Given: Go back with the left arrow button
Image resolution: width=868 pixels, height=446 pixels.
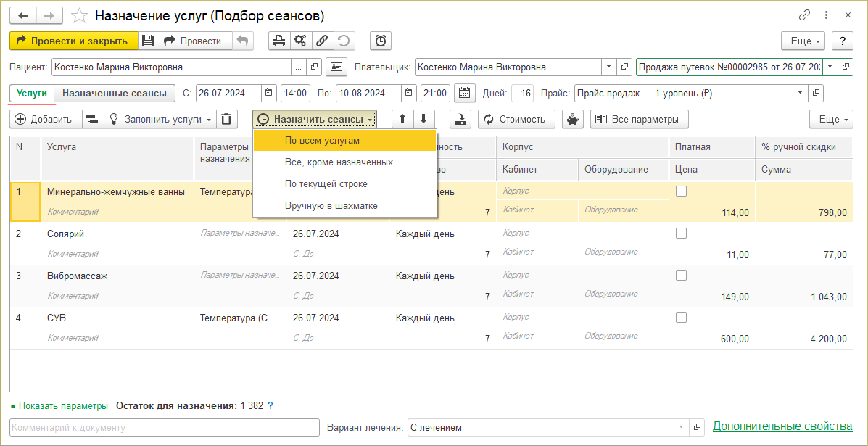Looking at the screenshot, I should [x=23, y=15].
